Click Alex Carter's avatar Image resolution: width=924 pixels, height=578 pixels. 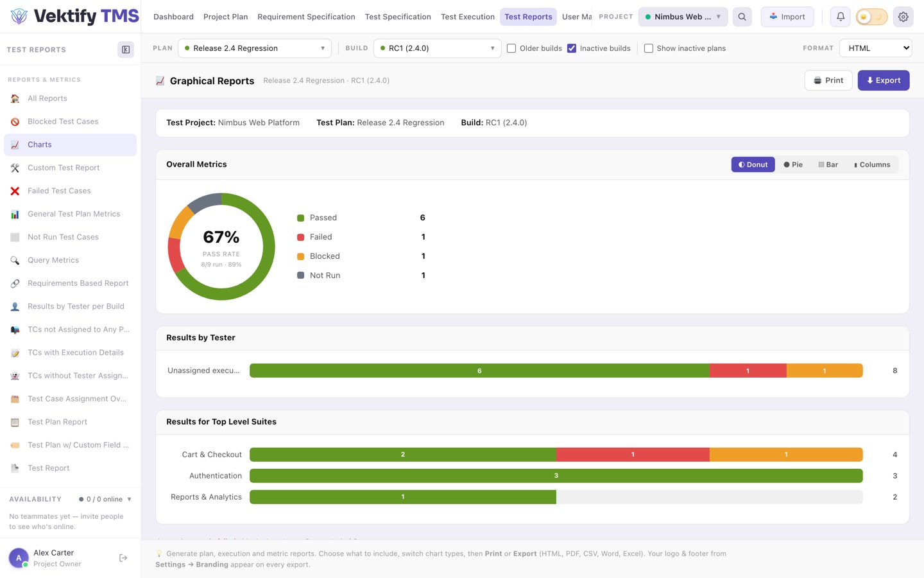19,558
